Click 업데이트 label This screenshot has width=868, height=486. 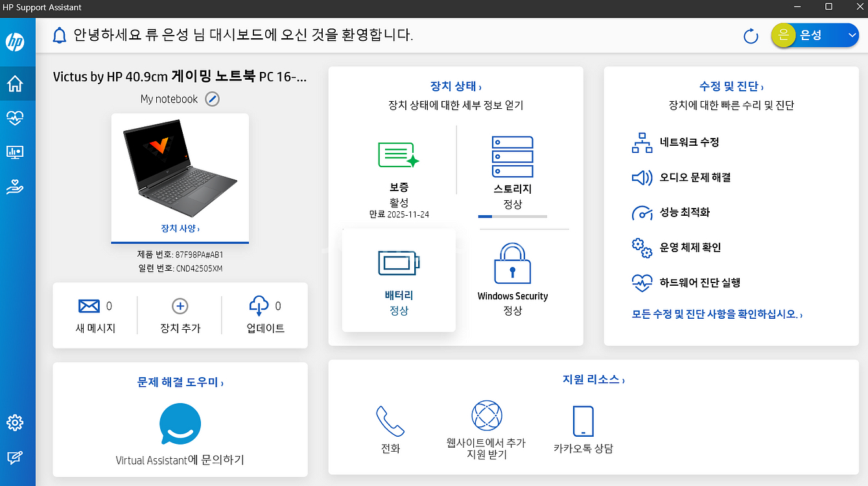(x=265, y=329)
